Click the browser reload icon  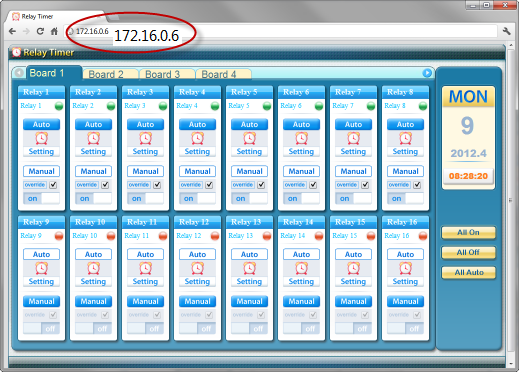40,31
